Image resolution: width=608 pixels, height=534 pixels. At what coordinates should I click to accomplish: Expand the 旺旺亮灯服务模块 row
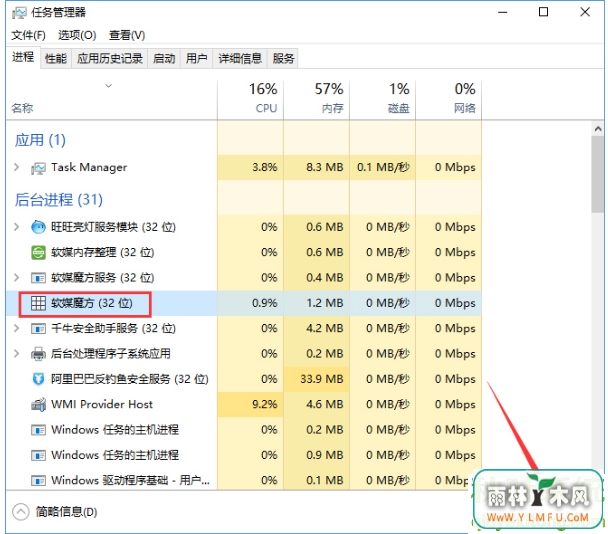(x=16, y=226)
